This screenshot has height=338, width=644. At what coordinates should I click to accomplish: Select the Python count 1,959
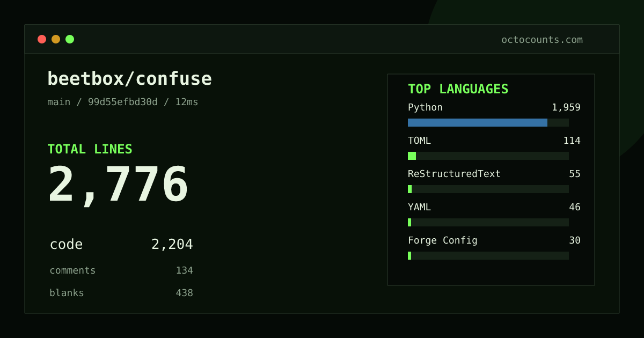coord(566,107)
